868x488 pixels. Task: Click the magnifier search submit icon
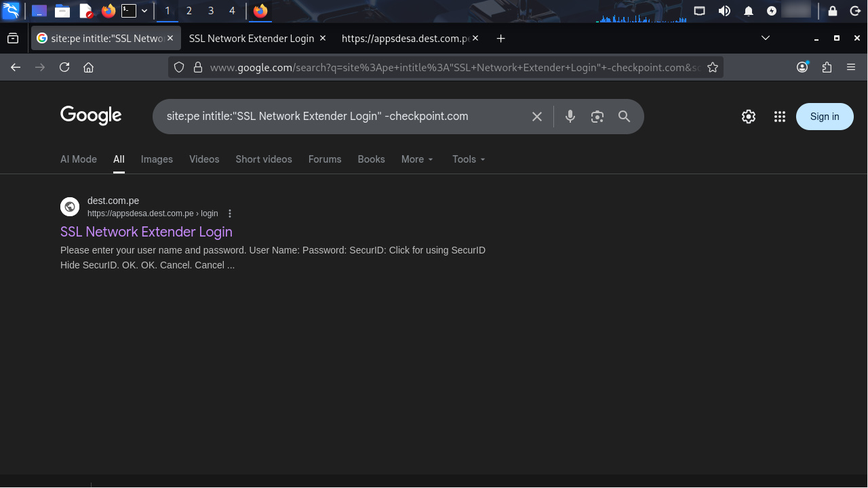pos(625,117)
